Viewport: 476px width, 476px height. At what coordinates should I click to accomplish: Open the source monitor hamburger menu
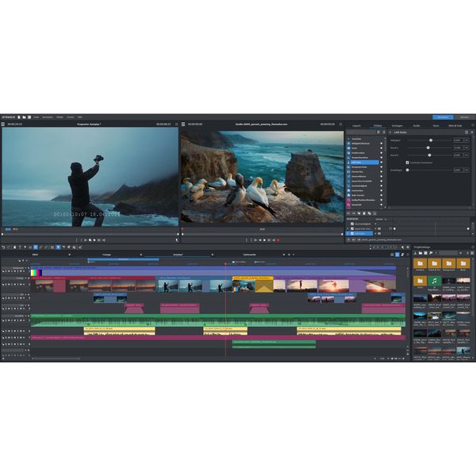(x=183, y=125)
